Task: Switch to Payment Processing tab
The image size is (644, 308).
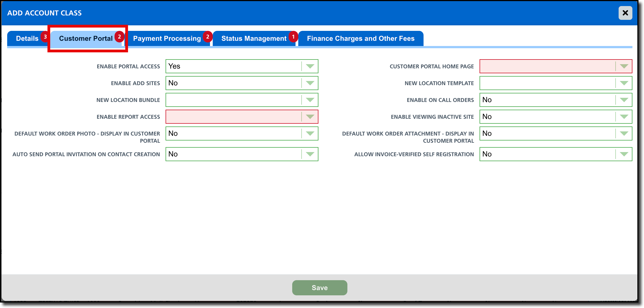Action: (167, 39)
